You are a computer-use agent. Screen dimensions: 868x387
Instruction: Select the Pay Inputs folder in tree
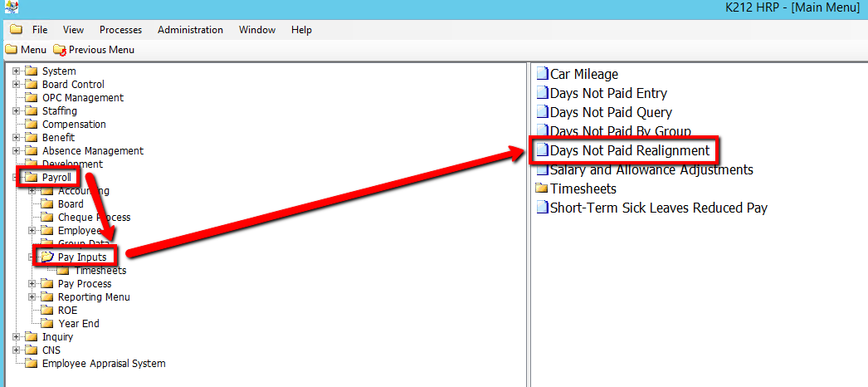point(81,257)
